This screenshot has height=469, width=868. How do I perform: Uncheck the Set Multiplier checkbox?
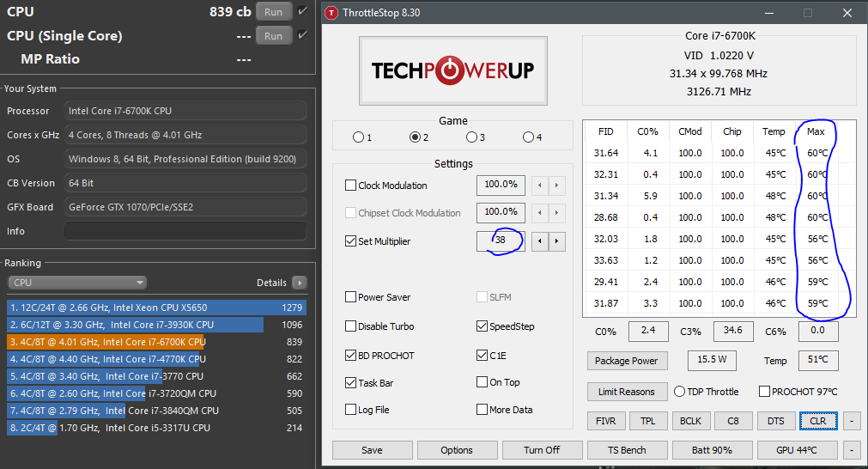pos(350,241)
